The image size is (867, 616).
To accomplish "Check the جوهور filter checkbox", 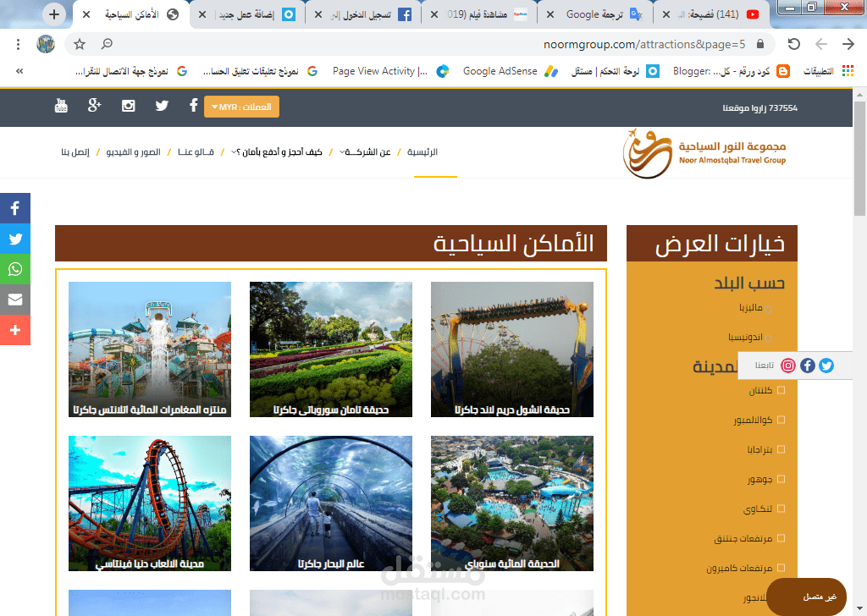I will (x=780, y=478).
